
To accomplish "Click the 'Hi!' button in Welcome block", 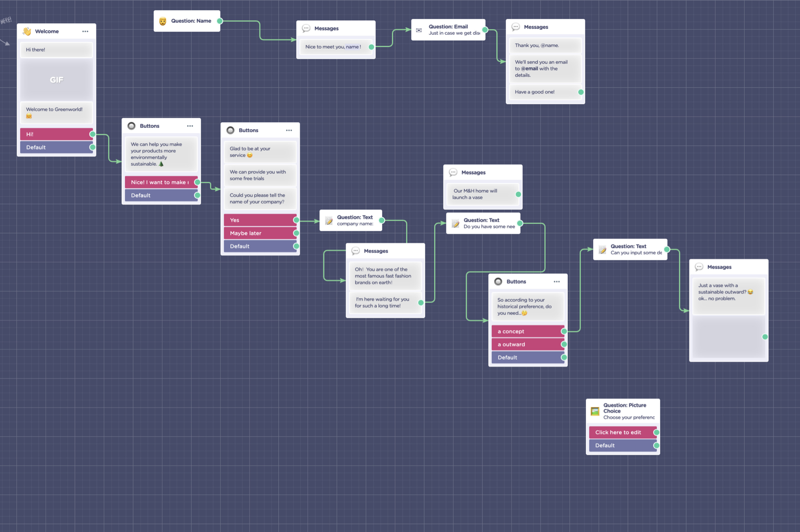I will click(56, 134).
